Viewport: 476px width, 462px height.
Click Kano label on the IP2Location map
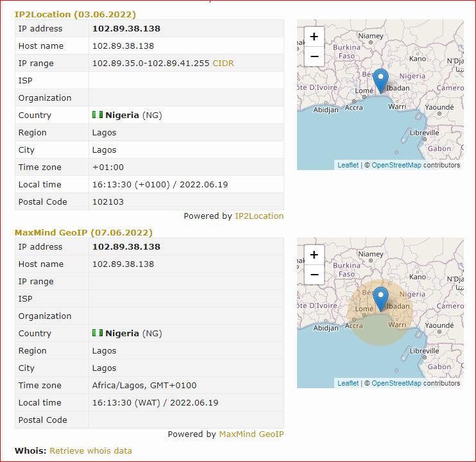pos(418,58)
